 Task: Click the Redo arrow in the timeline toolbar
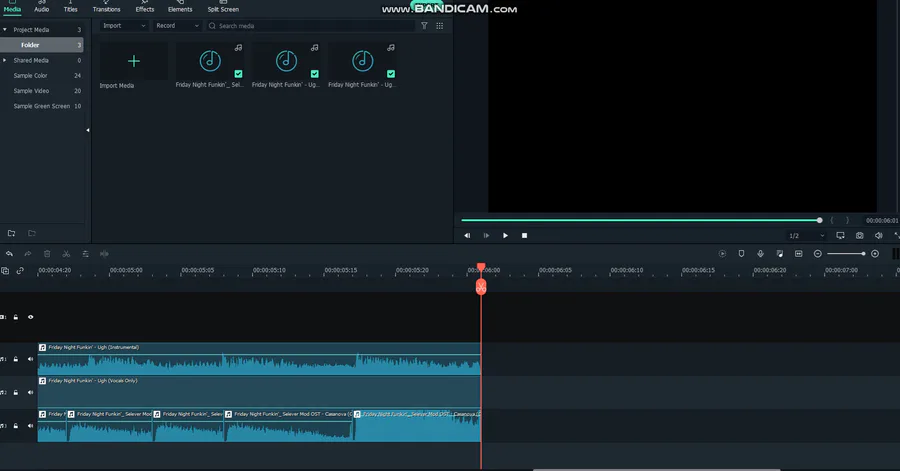tap(28, 254)
